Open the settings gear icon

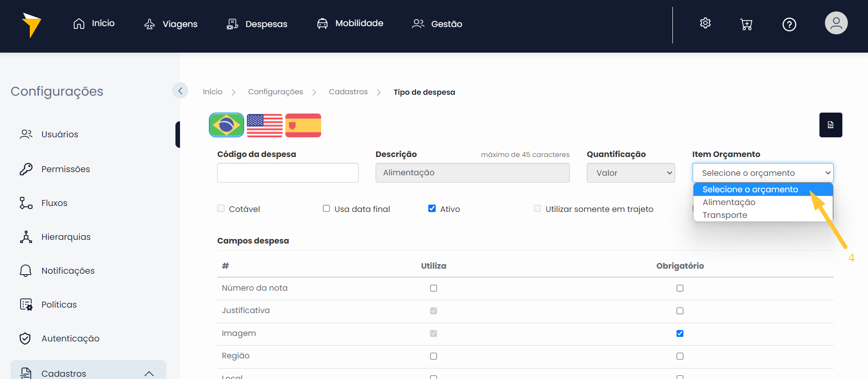coord(705,23)
